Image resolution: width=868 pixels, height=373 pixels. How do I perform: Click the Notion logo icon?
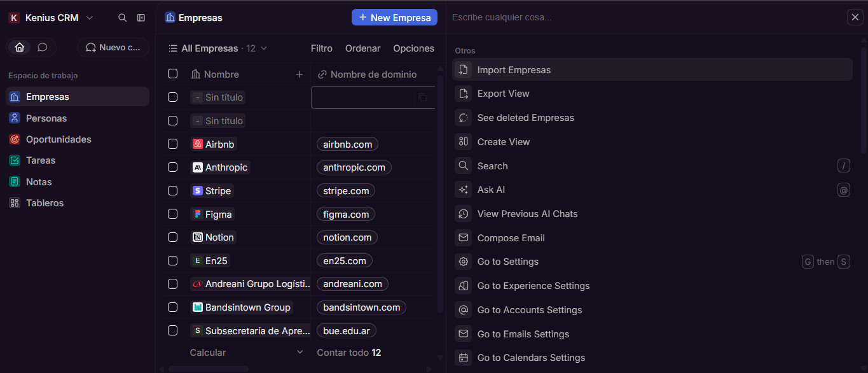(197, 237)
